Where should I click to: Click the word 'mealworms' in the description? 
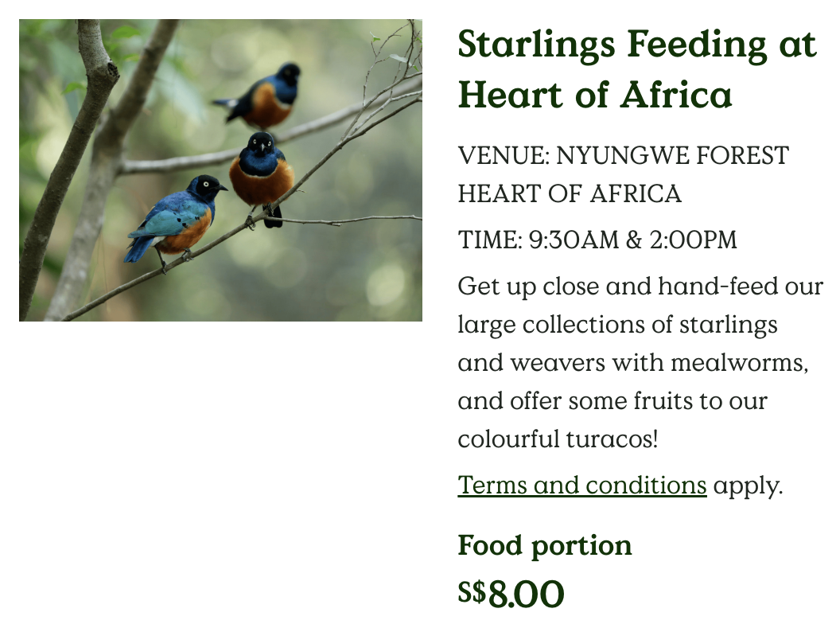740,363
